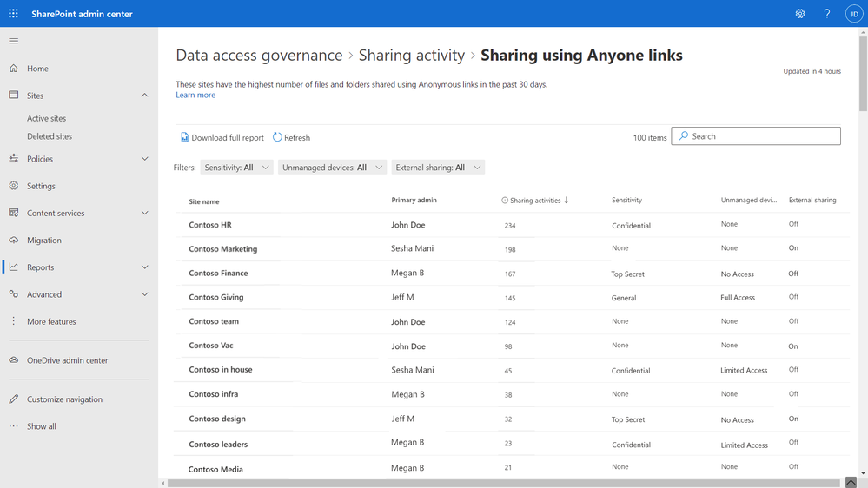The image size is (868, 488).
Task: Sort by Site name column header
Action: click(203, 201)
